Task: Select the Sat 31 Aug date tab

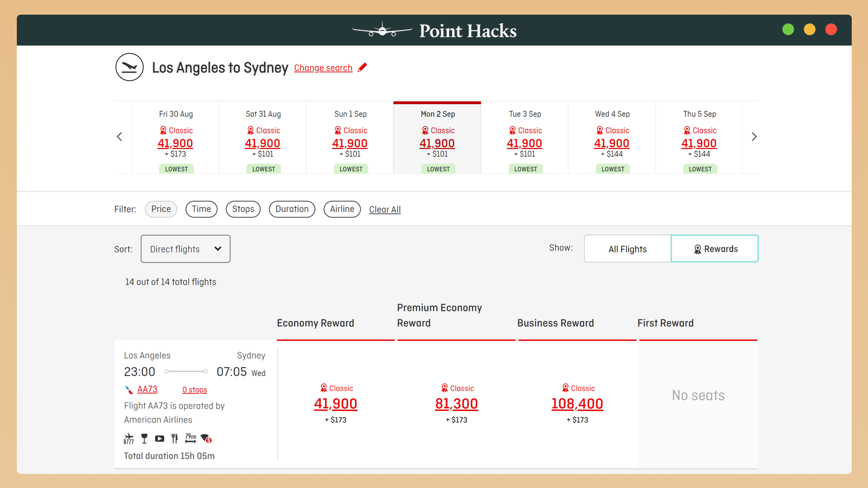Action: pyautogui.click(x=263, y=138)
